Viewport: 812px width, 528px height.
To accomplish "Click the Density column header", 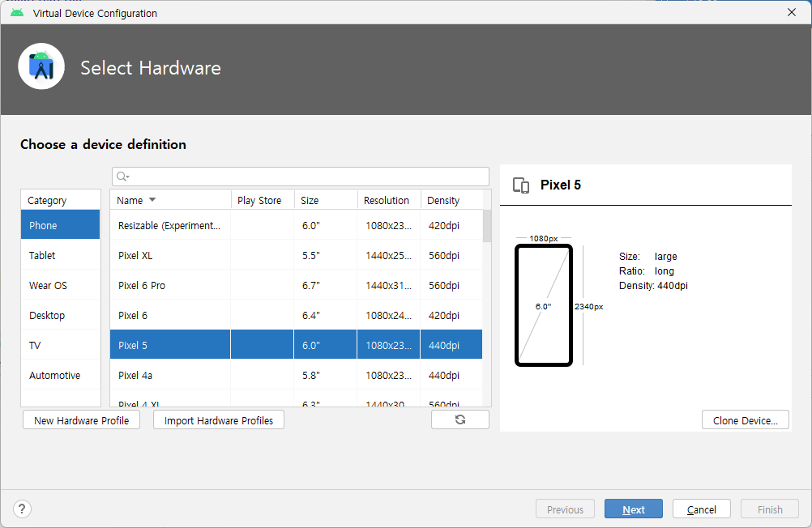I will tap(451, 200).
